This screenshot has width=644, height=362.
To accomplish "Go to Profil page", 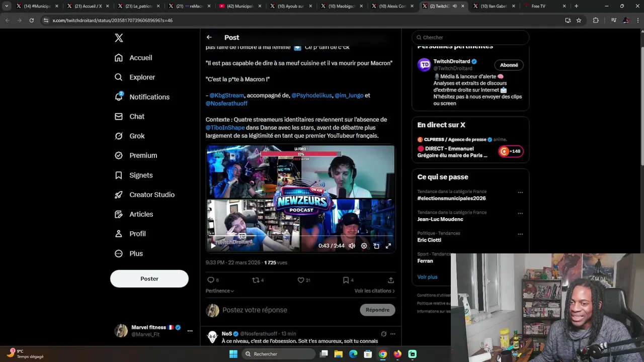I will click(130, 234).
